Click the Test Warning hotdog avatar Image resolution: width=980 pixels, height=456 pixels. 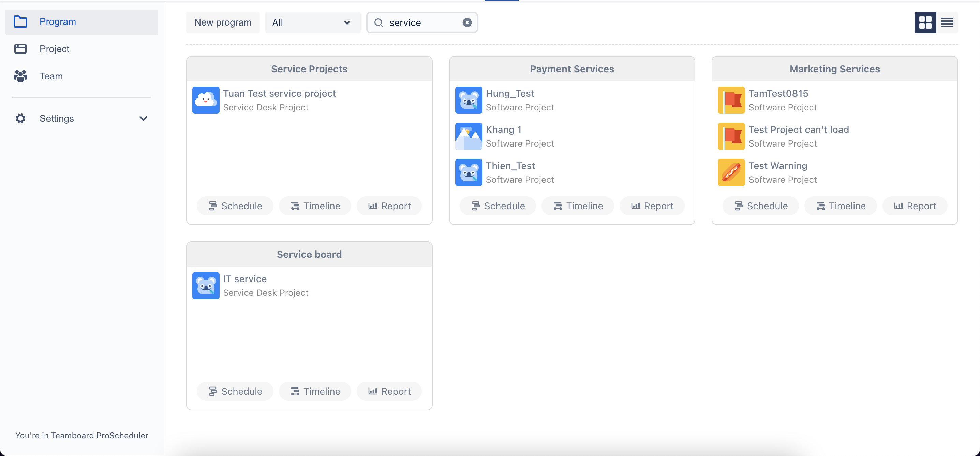tap(731, 172)
